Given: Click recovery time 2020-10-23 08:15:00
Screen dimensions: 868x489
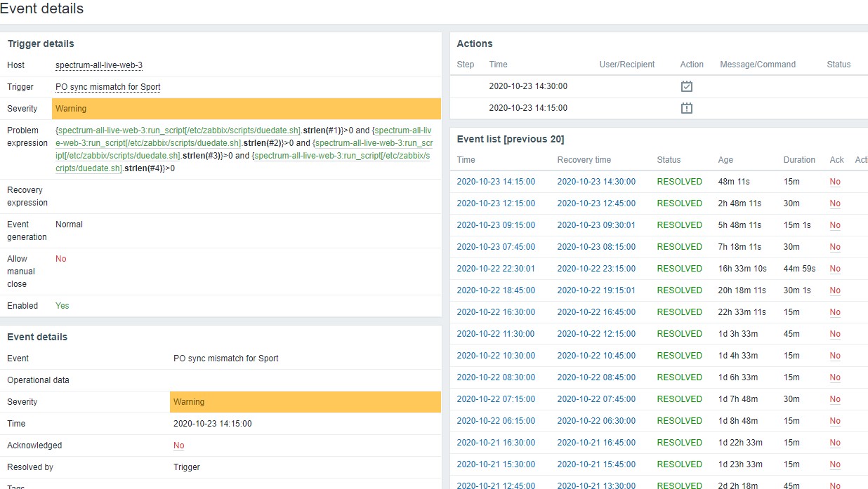Looking at the screenshot, I should tap(596, 247).
